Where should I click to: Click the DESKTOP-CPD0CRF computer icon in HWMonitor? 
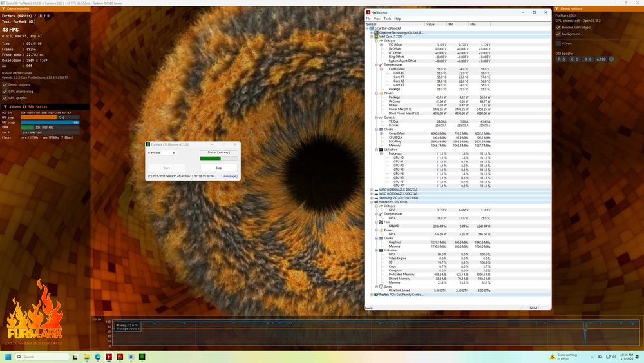pos(372,28)
